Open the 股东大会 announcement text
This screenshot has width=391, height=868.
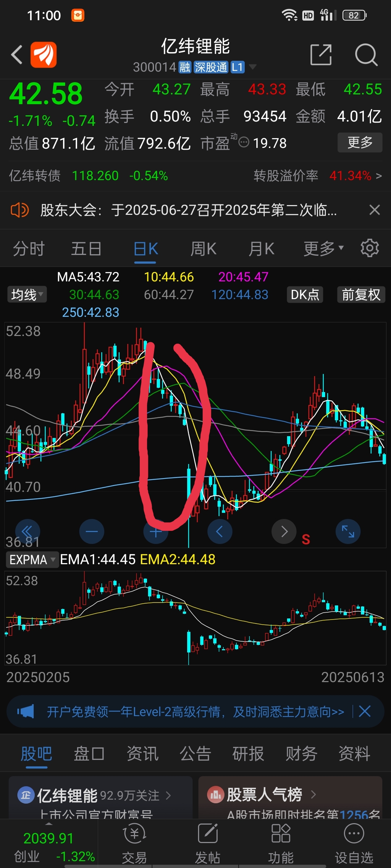click(189, 210)
